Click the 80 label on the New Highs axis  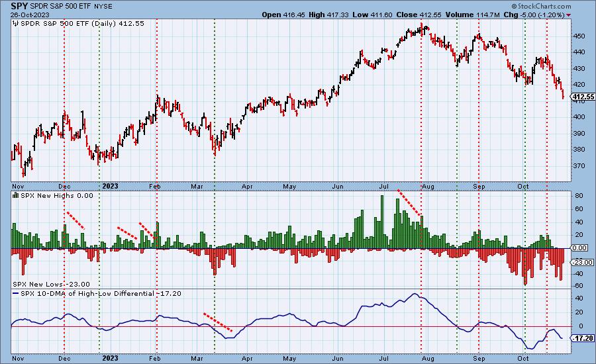pyautogui.click(x=579, y=196)
